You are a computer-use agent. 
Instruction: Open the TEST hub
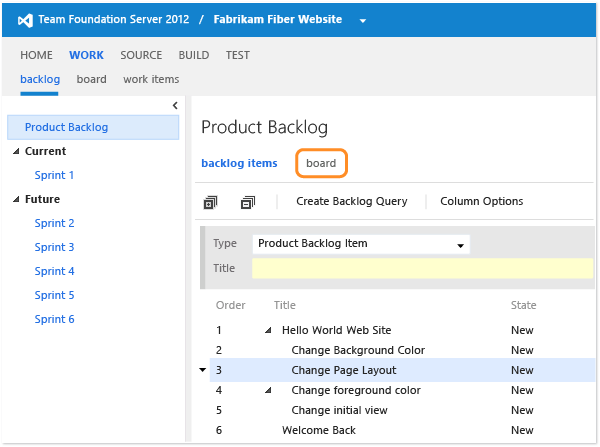click(x=238, y=55)
